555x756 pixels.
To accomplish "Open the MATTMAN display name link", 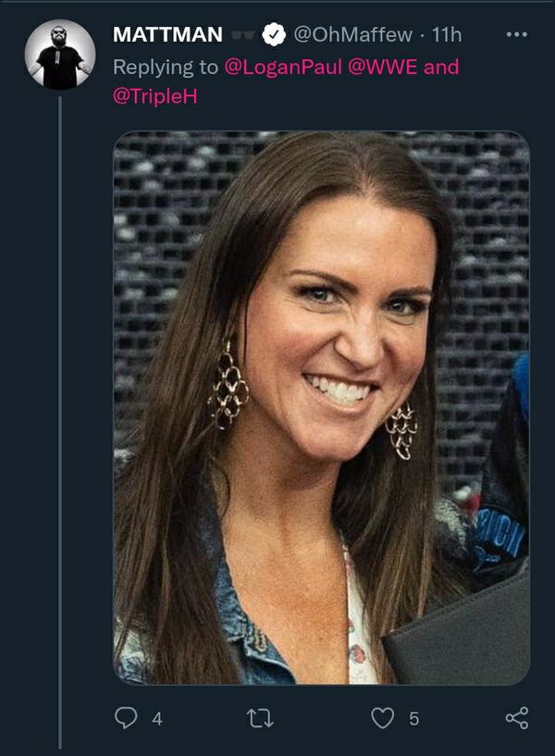I will click(167, 35).
